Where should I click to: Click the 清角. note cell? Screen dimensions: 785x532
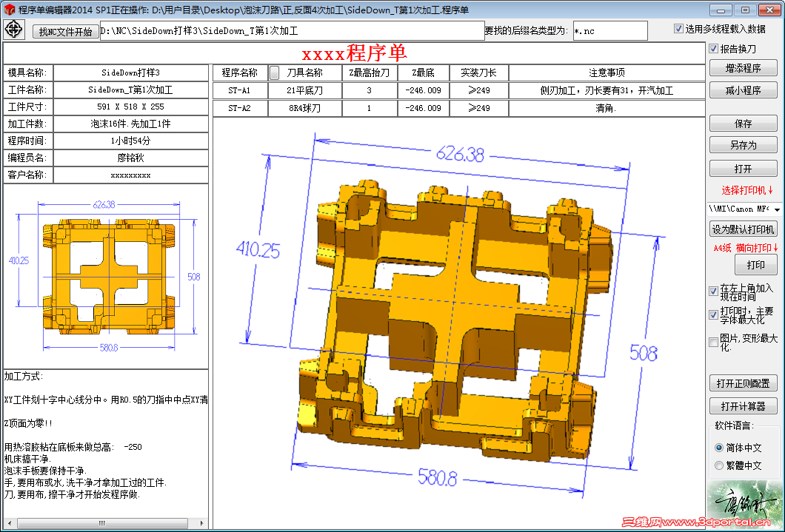(607, 108)
